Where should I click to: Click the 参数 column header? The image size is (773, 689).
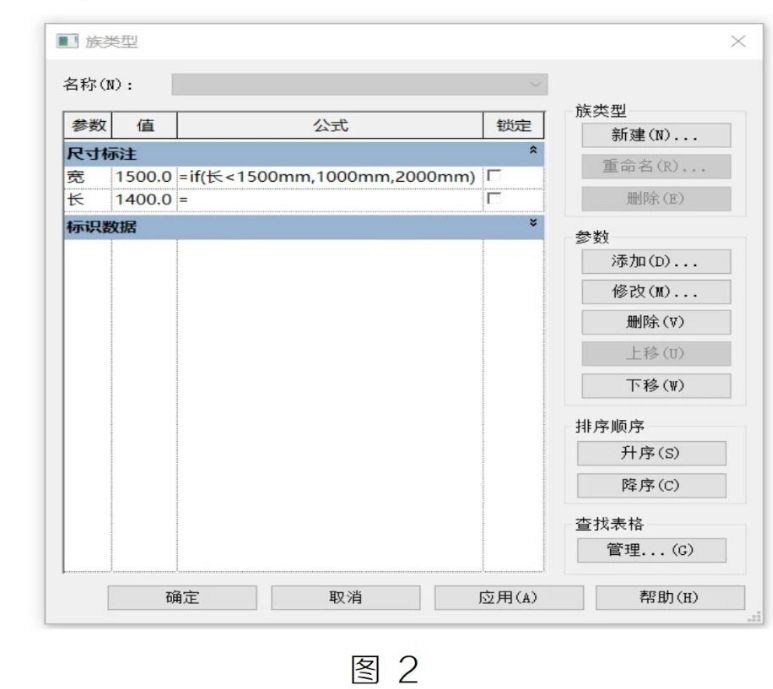click(88, 125)
